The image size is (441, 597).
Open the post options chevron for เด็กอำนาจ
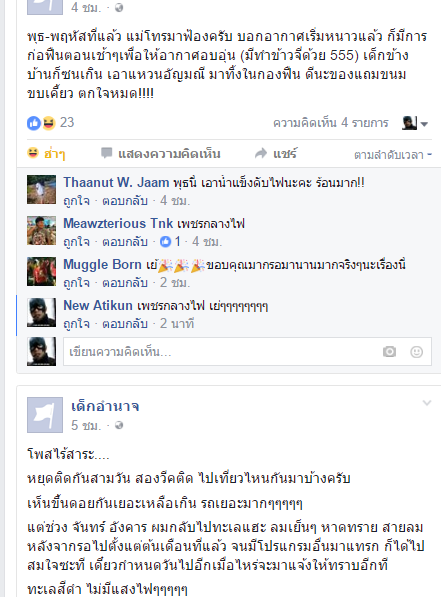coord(427,403)
